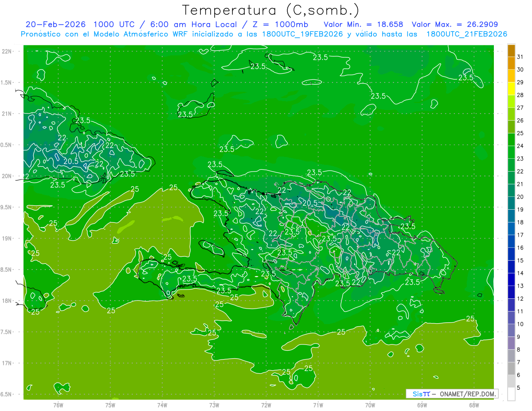Click the valid-until time "1800UTC_21FEB2026"

467,34
